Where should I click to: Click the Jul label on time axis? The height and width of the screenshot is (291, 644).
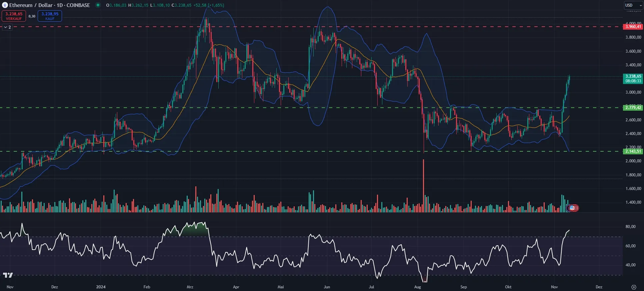coord(371,287)
